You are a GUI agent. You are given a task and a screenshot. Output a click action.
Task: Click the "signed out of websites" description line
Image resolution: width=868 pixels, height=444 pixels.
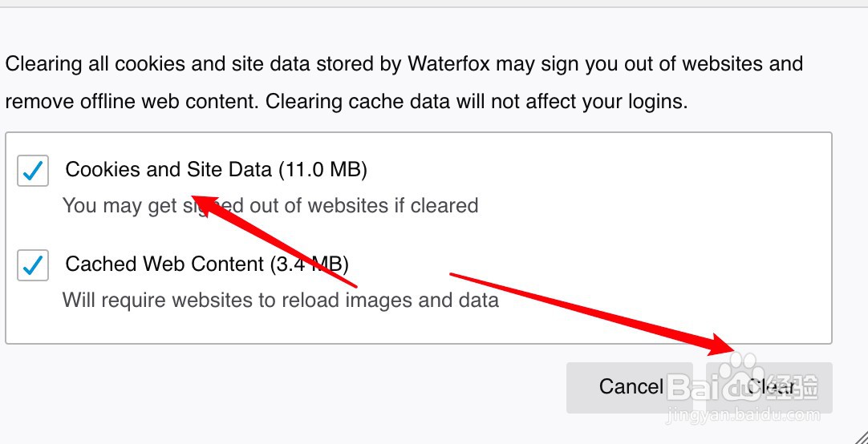click(270, 206)
